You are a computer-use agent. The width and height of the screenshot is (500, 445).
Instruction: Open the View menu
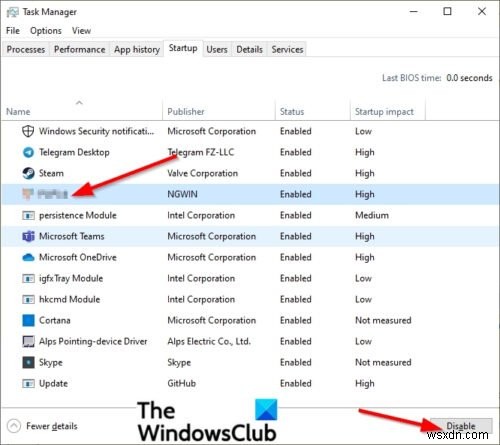coord(81,31)
